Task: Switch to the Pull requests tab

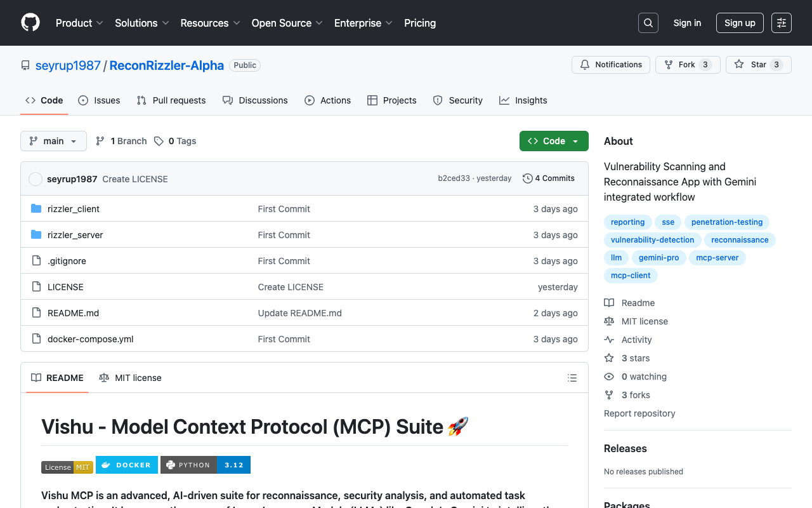Action: point(171,100)
